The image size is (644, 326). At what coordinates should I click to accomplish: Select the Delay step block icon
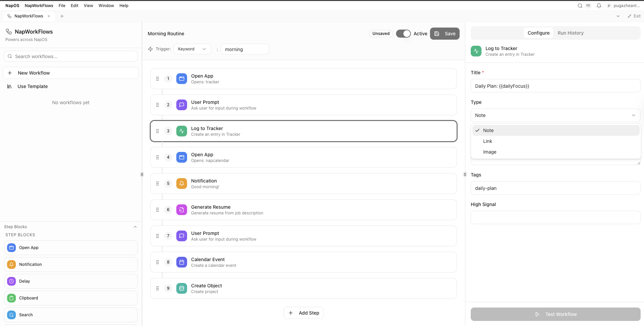11,281
